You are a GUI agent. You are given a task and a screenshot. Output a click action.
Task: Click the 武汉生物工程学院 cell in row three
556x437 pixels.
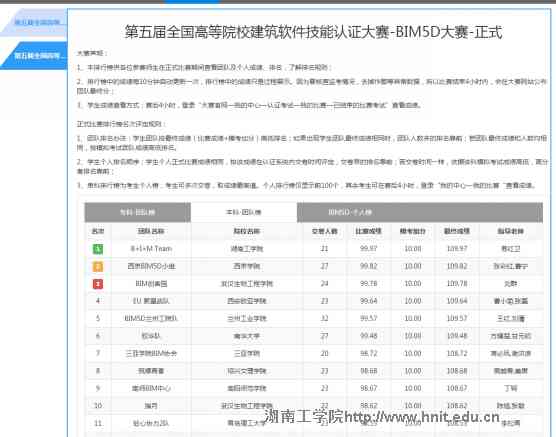pyautogui.click(x=247, y=283)
